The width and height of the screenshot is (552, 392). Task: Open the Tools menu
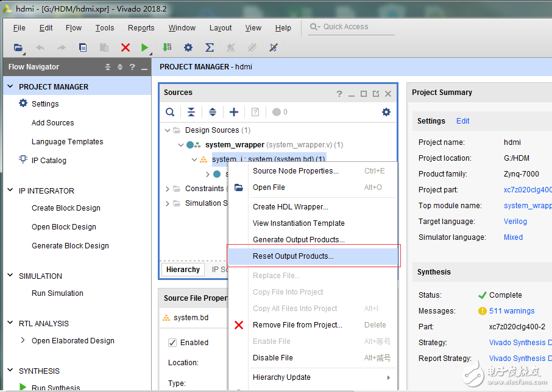[x=105, y=28]
